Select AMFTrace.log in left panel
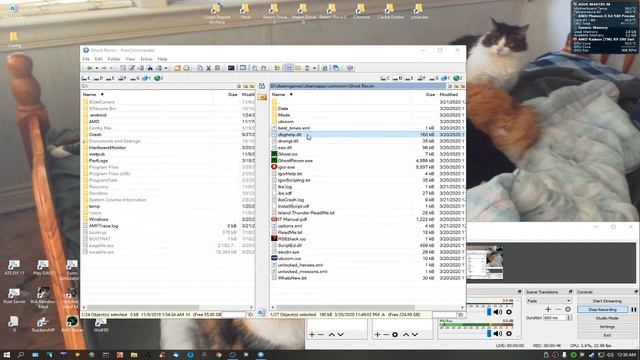Image resolution: width=640 pixels, height=360 pixels. click(x=103, y=226)
